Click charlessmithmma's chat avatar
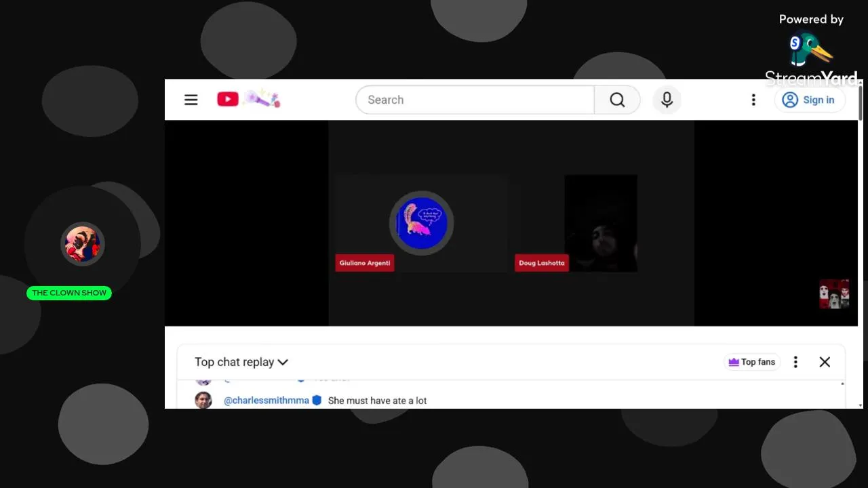868x488 pixels. [x=203, y=400]
